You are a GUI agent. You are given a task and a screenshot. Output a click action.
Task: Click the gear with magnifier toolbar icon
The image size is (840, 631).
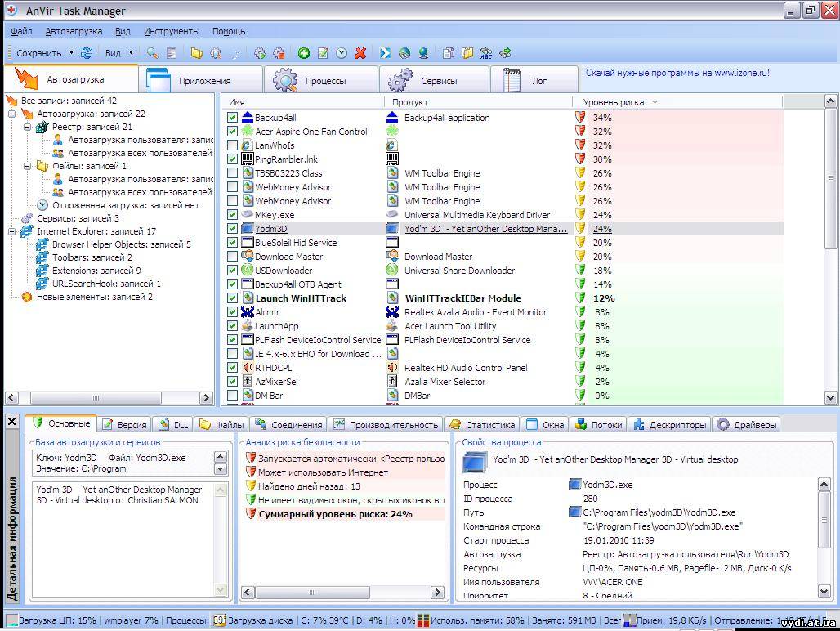pyautogui.click(x=216, y=53)
